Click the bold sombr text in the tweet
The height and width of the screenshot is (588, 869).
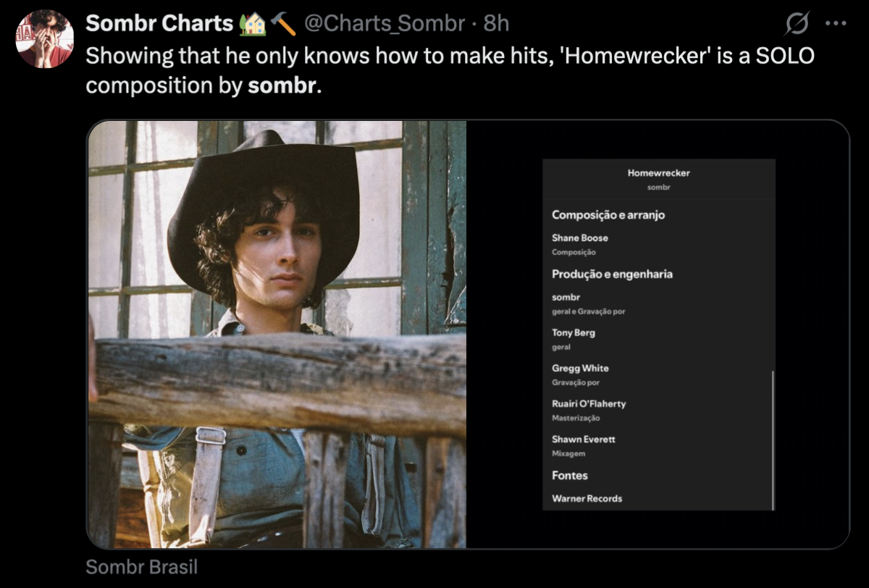point(282,85)
